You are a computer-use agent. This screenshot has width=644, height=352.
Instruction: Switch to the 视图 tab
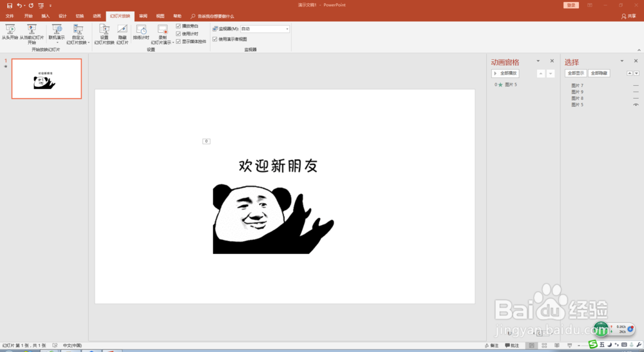tap(160, 16)
